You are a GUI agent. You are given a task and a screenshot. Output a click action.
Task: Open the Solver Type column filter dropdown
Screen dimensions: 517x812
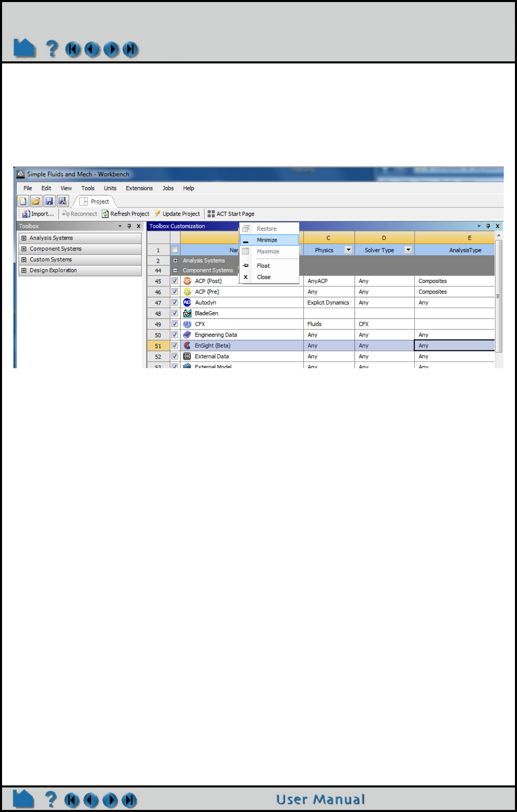pos(408,250)
